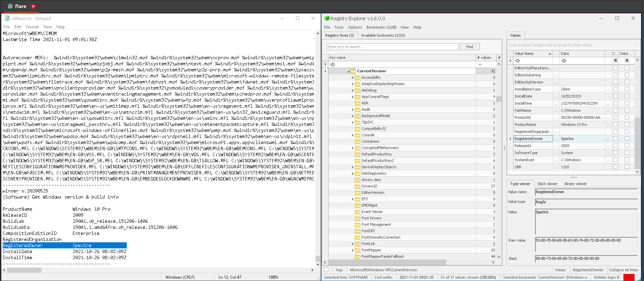644x281 pixels.
Task: Click the Key name column header
Action: (x=402, y=58)
